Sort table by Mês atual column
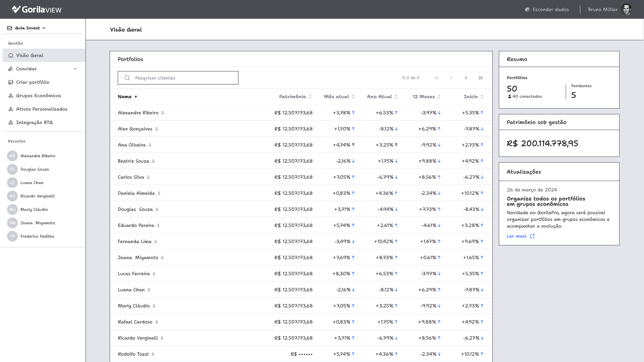This screenshot has height=362, width=644. click(339, 97)
